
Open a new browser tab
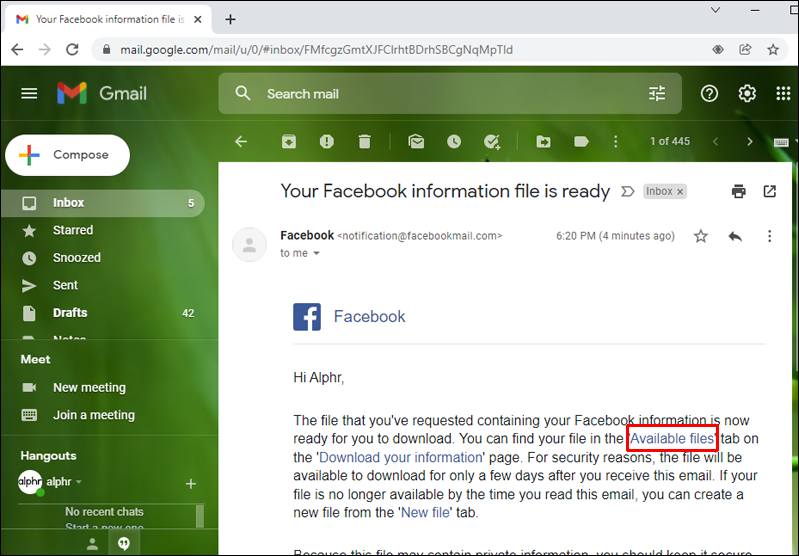tap(230, 19)
